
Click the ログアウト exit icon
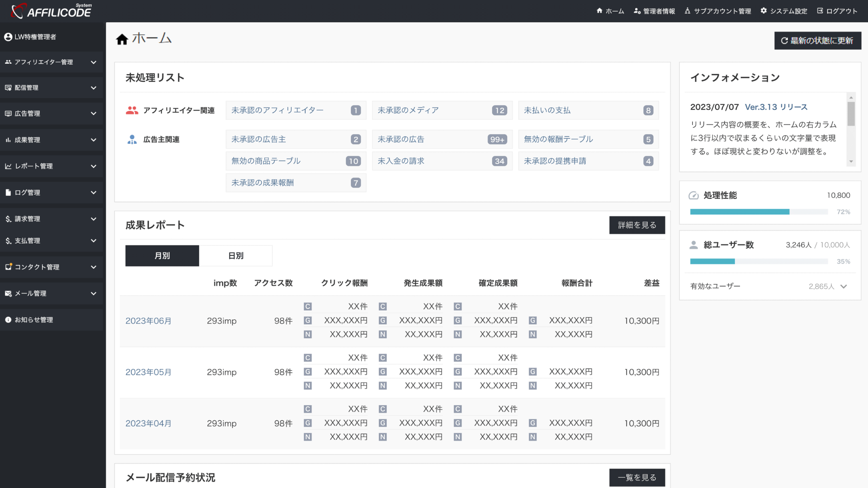coord(820,10)
